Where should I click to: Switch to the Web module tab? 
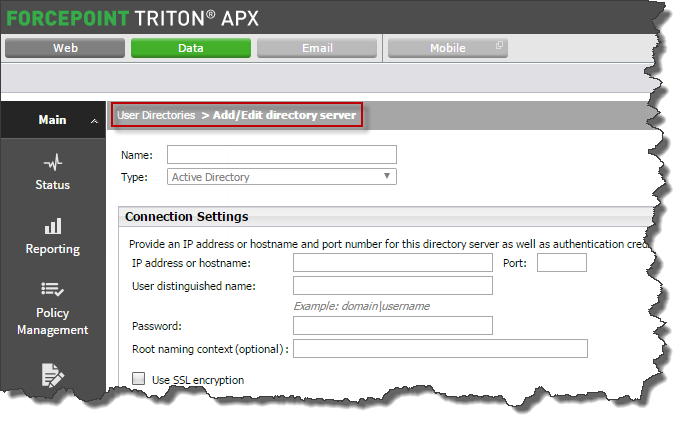[65, 48]
